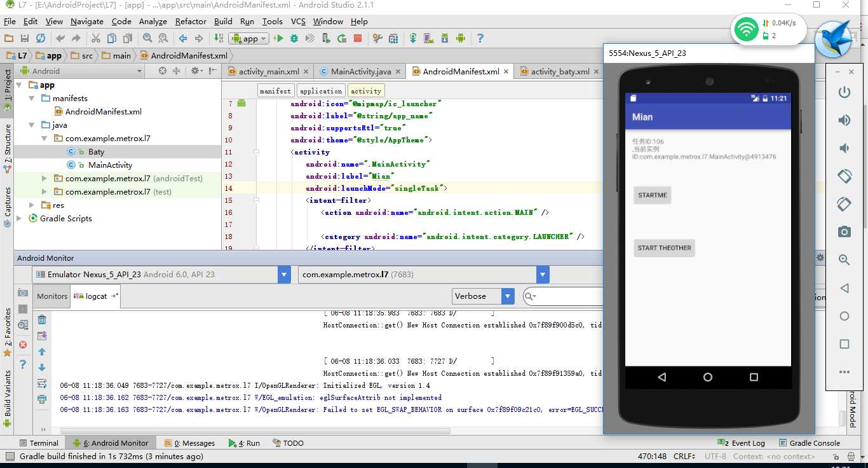Open the Gradle Console
This screenshot has width=868, height=468.
[808, 443]
